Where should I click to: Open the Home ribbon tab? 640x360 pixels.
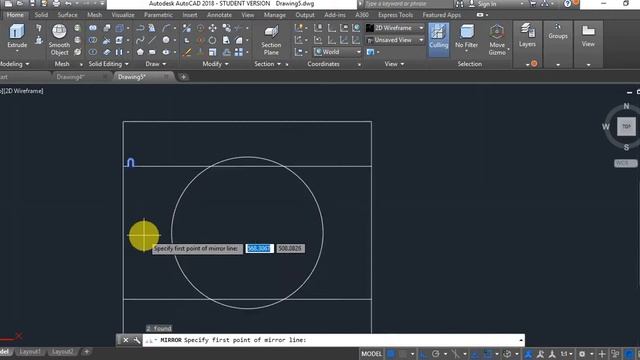click(15, 15)
